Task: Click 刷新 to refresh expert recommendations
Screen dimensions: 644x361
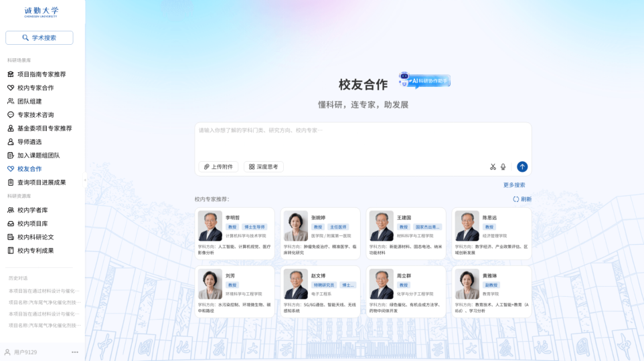Action: (522, 199)
